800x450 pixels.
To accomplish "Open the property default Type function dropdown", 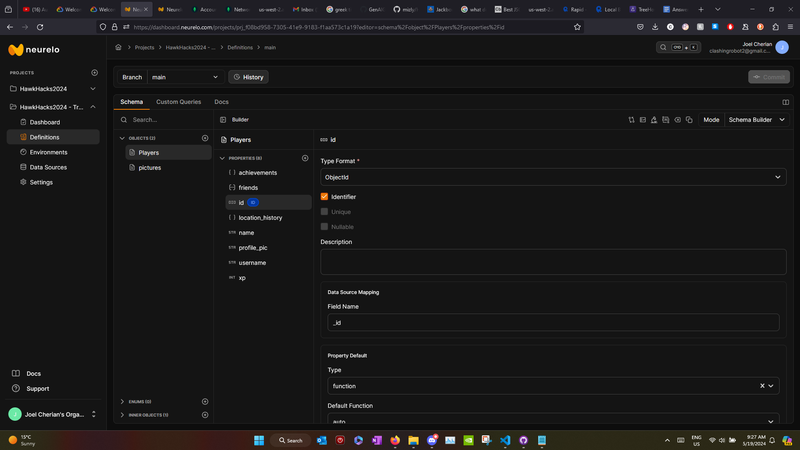I will [553, 386].
